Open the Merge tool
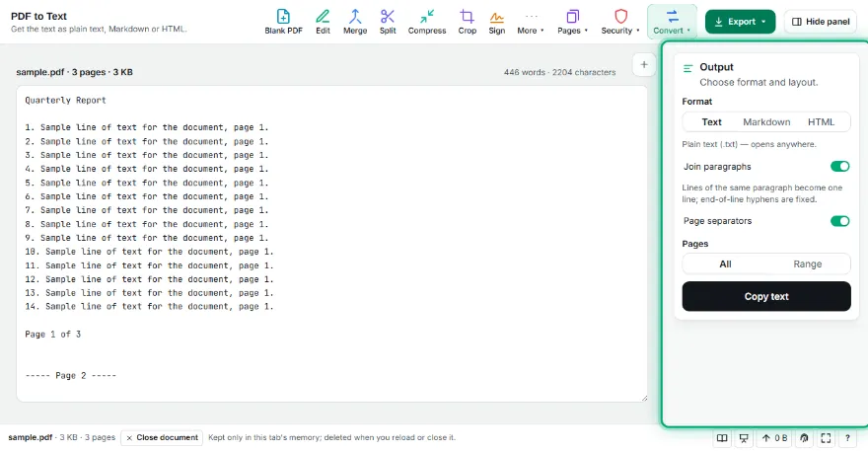Screen dimensions: 868x451 (355, 22)
